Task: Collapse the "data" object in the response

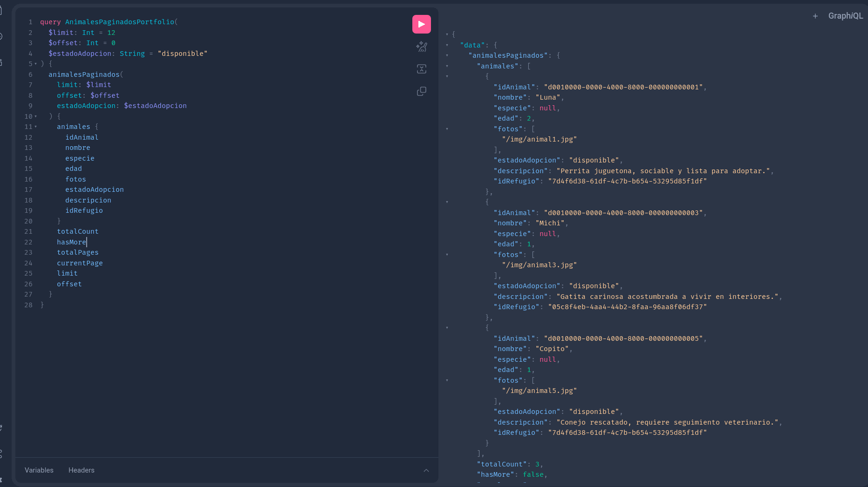Action: click(447, 45)
